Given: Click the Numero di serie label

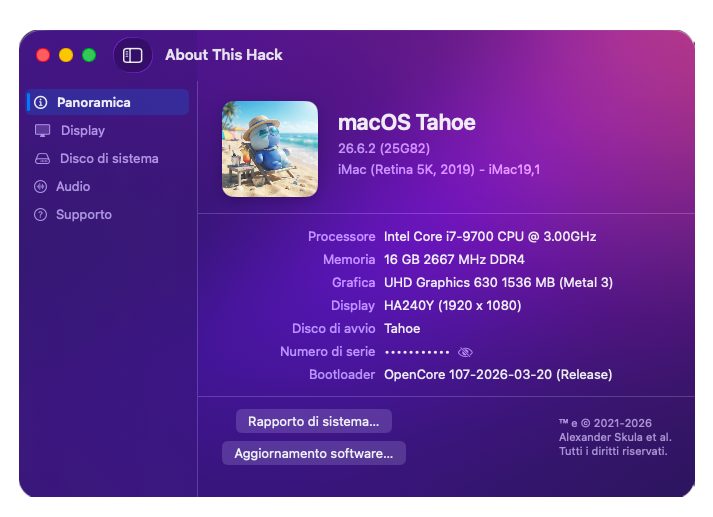Looking at the screenshot, I should pos(327,351).
